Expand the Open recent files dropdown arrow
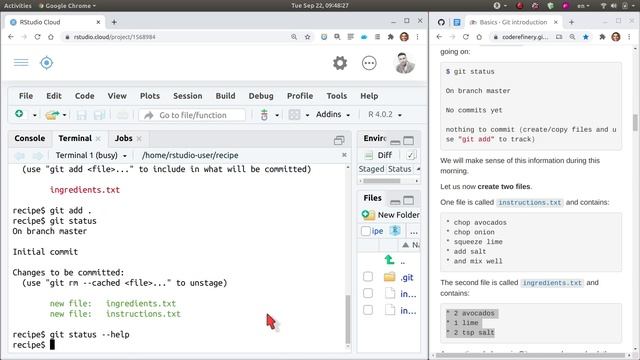This screenshot has width=640, height=360. (x=64, y=116)
